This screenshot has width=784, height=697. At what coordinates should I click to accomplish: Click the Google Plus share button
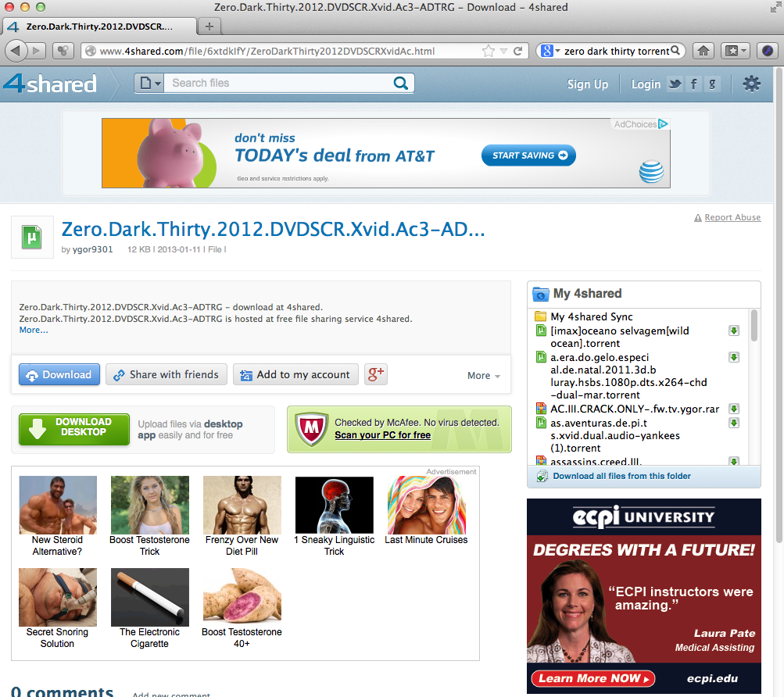(x=376, y=374)
